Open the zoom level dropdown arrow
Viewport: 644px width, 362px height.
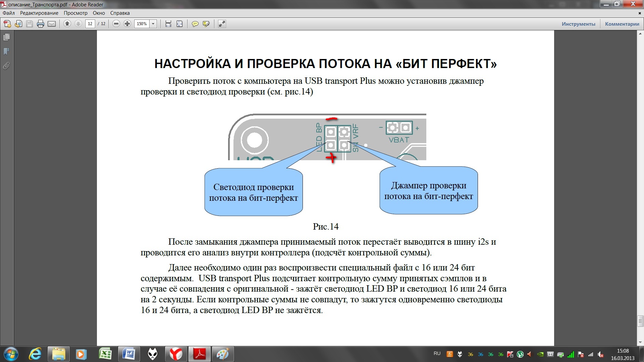153,24
